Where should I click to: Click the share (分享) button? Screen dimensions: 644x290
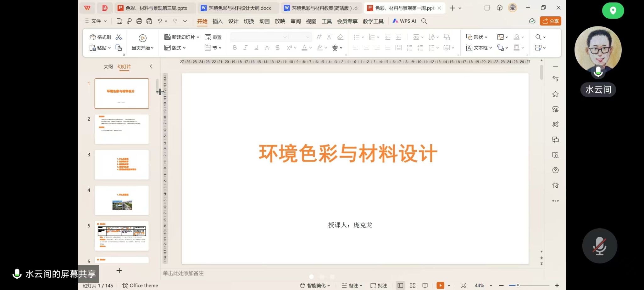click(x=550, y=21)
